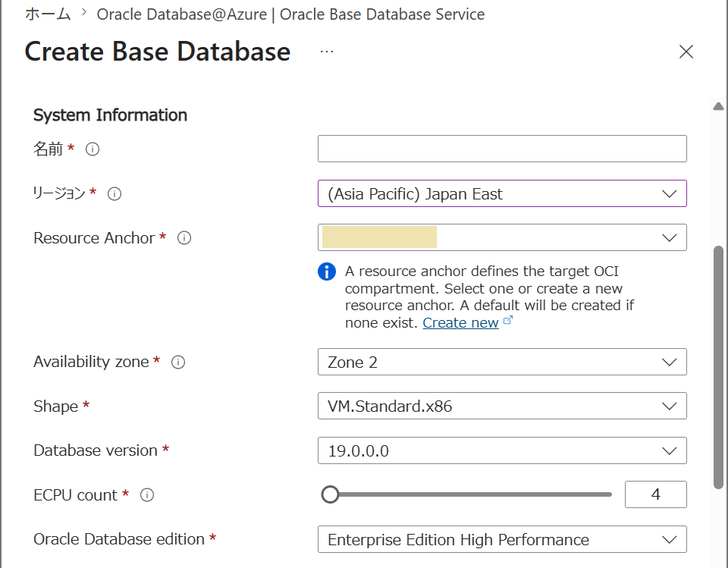Open the Database version dropdown showing 19.0.0.0
Viewport: 728px width, 568px height.
[x=502, y=450]
